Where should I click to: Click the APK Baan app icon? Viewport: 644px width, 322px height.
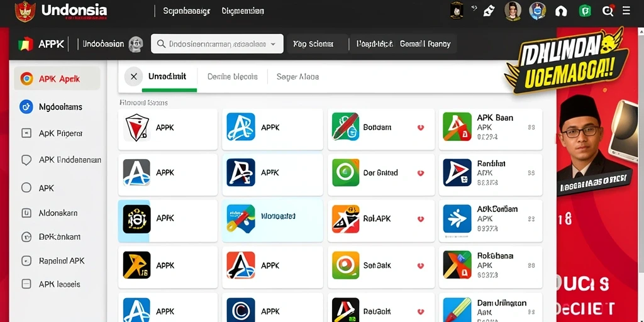457,126
